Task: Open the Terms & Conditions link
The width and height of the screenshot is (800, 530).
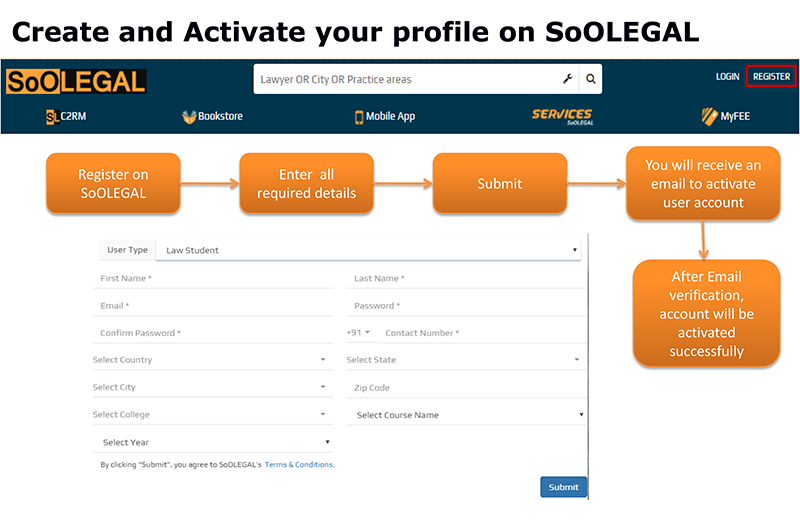Action: [x=299, y=465]
